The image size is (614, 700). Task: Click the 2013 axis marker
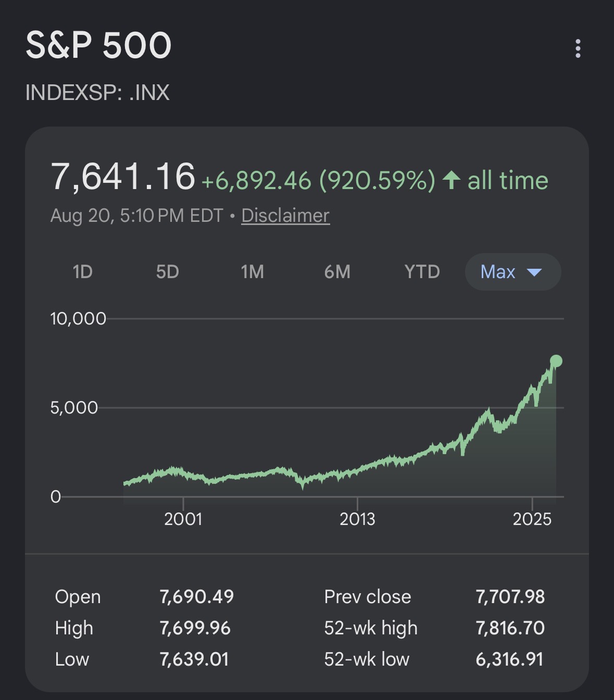(357, 519)
